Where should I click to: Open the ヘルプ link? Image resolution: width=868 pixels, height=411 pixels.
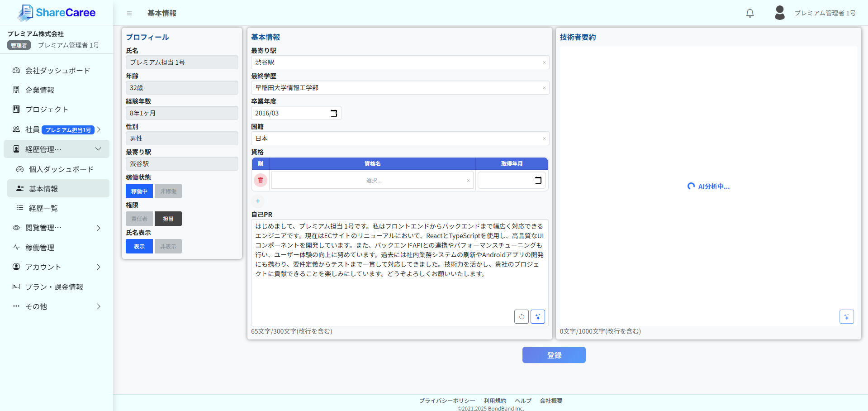point(523,401)
